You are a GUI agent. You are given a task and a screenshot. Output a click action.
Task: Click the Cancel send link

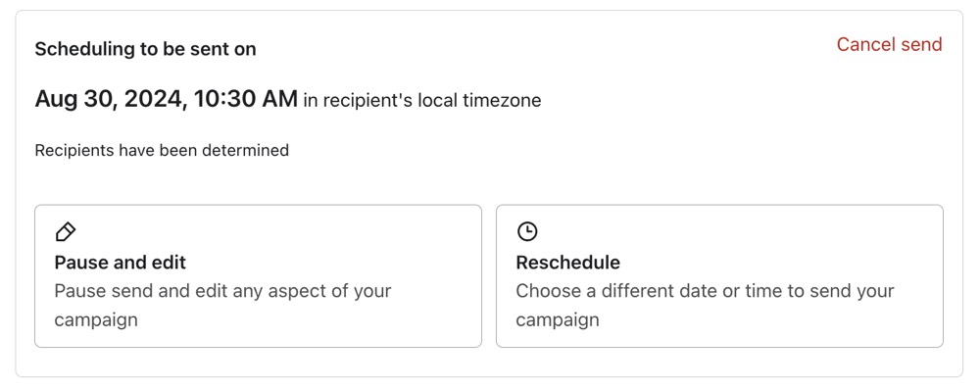[x=890, y=44]
